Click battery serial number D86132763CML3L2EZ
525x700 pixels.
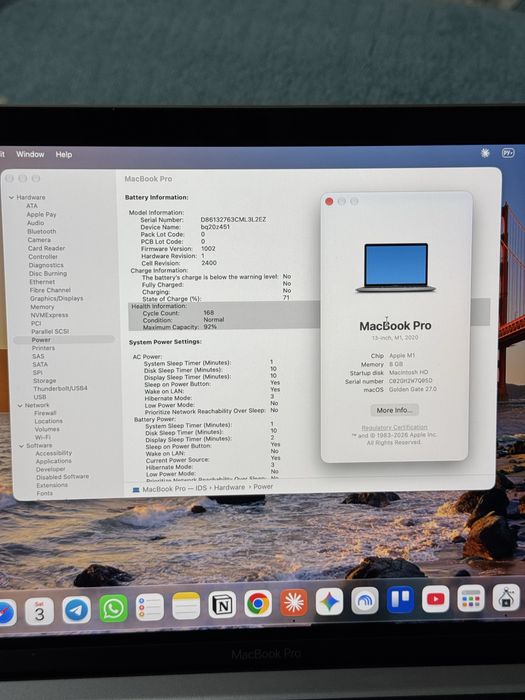click(x=233, y=219)
